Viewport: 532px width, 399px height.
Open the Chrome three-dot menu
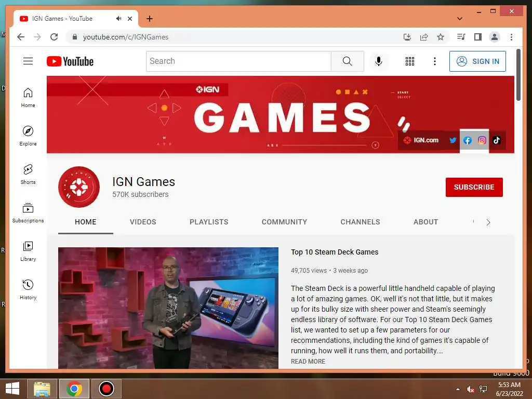511,37
